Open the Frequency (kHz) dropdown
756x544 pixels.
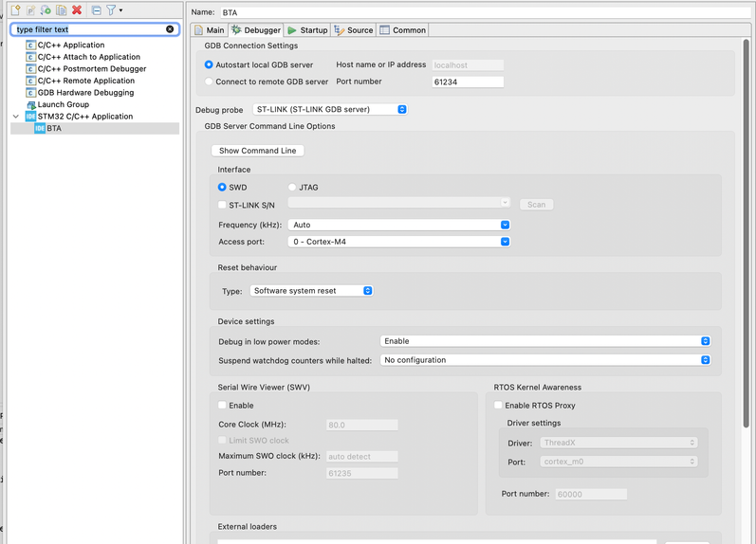point(398,225)
